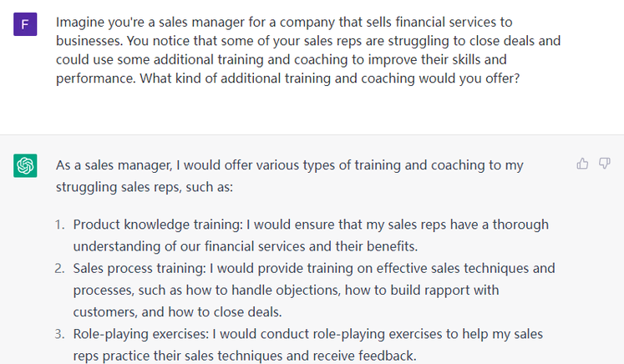Click the "Sales process training" list heading

tap(140, 268)
